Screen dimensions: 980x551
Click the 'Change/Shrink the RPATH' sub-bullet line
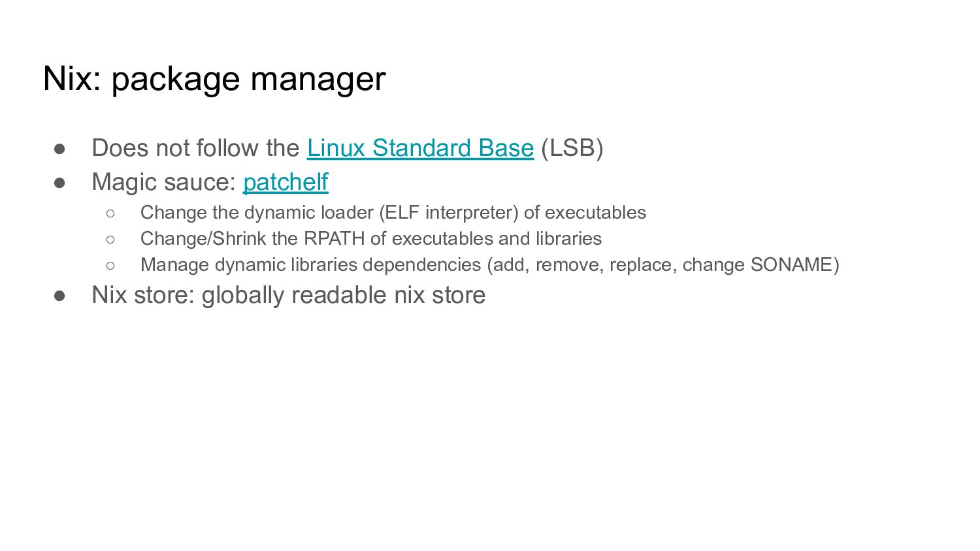click(371, 239)
